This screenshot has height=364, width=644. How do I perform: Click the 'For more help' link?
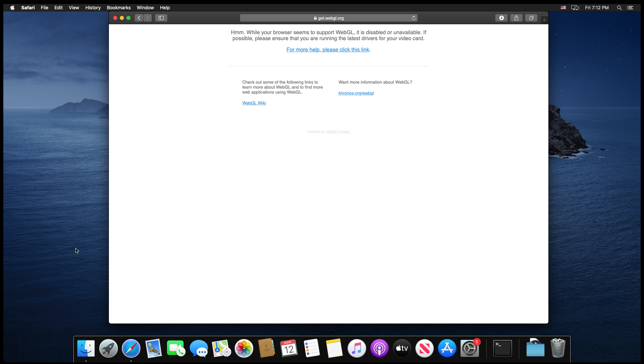[x=328, y=49]
